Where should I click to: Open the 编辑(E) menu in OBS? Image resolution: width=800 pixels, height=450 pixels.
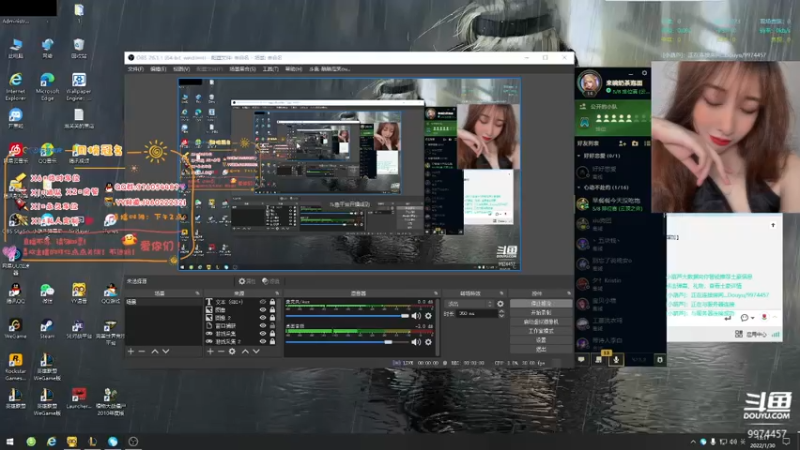coord(158,69)
